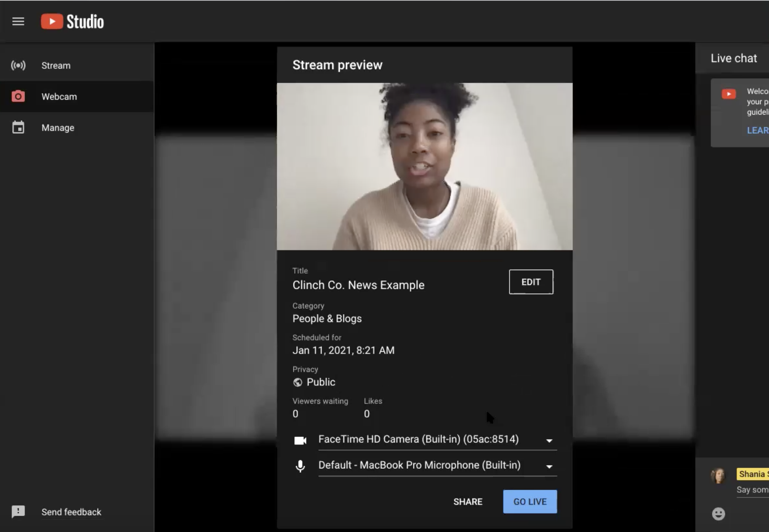Select the FaceTime HD Camera field
Viewport: 769px width, 532px height.
point(418,439)
